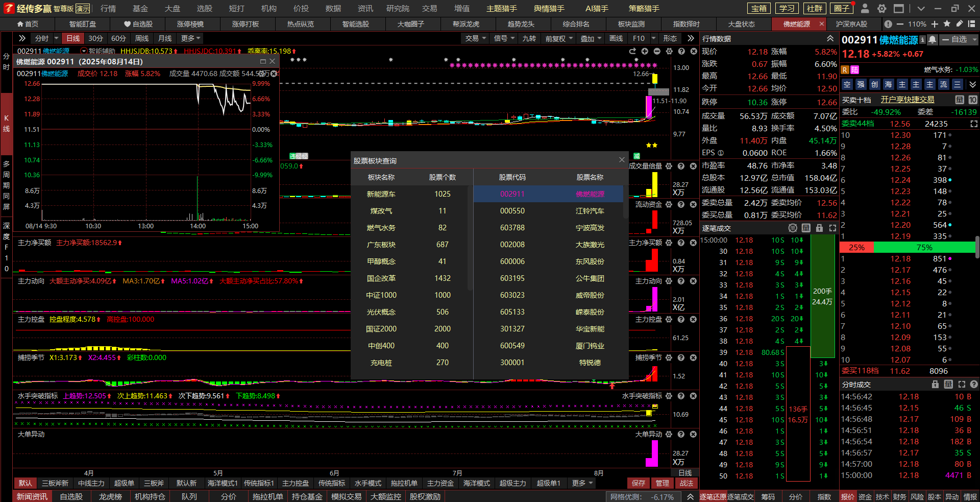Collapse the 行情数据 panel chevron

click(x=830, y=39)
